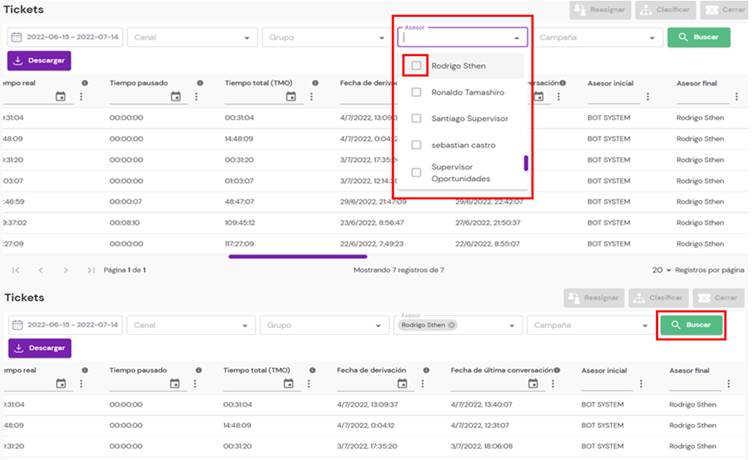The height and width of the screenshot is (460, 752).
Task: Open date range picker showing 2022-06-15 in upper panel
Action: tap(64, 38)
